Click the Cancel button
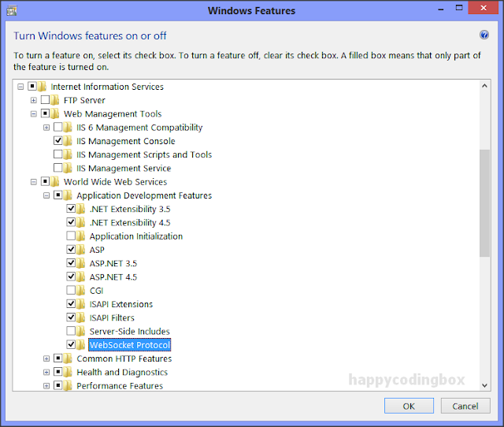 [465, 406]
